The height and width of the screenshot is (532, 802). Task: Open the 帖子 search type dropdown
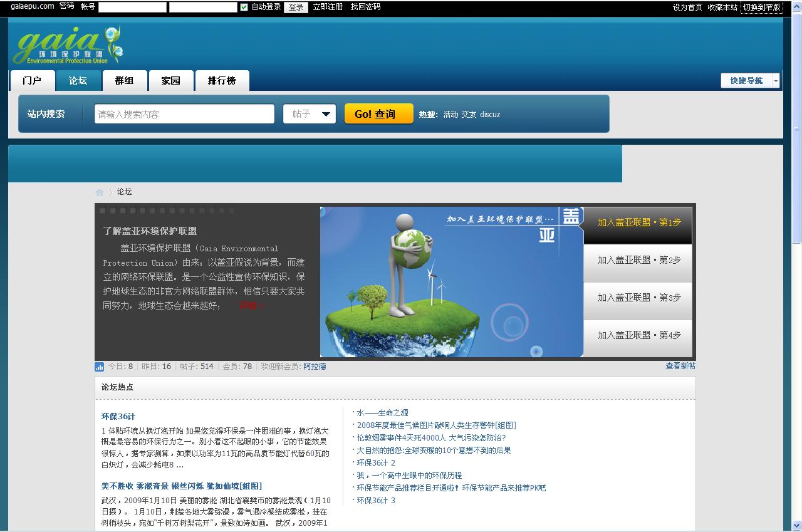click(x=310, y=113)
